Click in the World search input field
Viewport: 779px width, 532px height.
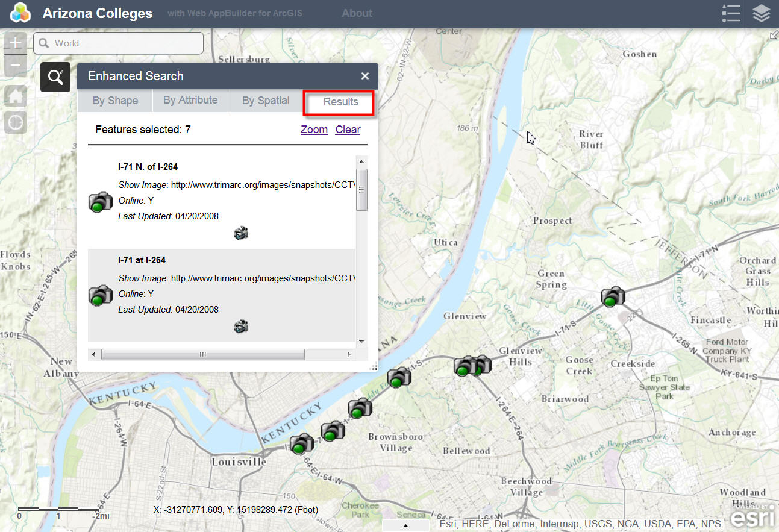click(x=118, y=43)
